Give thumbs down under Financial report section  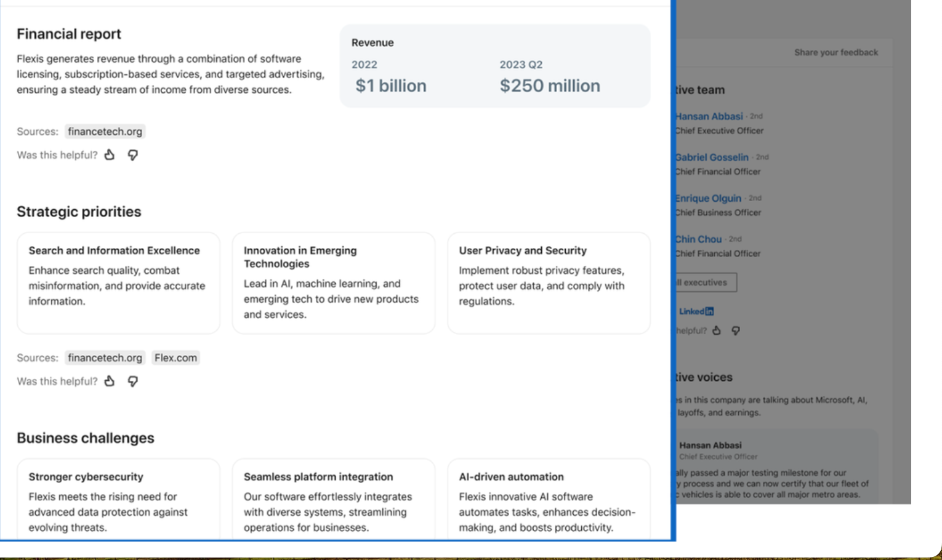pos(132,155)
